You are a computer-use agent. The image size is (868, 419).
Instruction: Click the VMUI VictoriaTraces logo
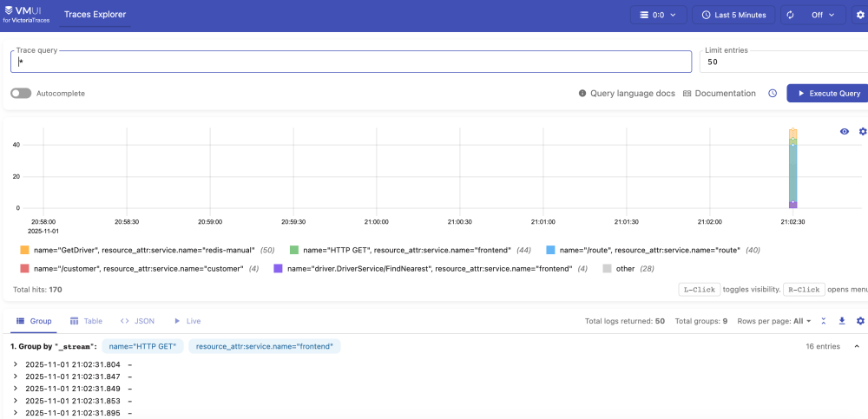point(26,15)
